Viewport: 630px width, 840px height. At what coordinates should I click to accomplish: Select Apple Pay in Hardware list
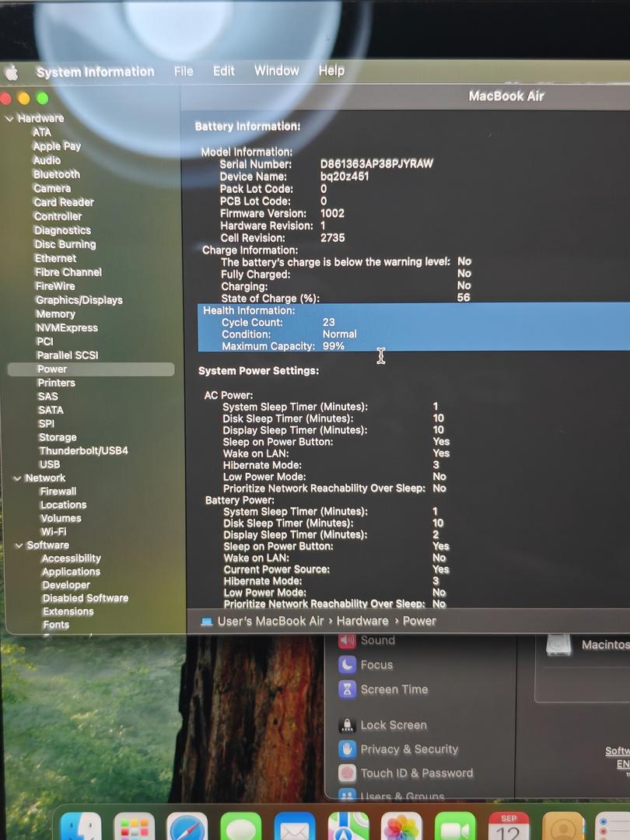(57, 146)
